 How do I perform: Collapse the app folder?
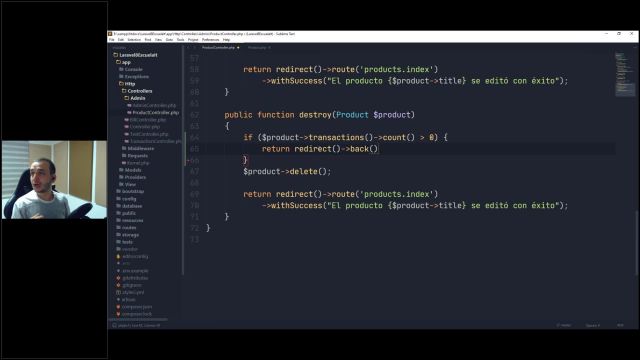point(124,62)
